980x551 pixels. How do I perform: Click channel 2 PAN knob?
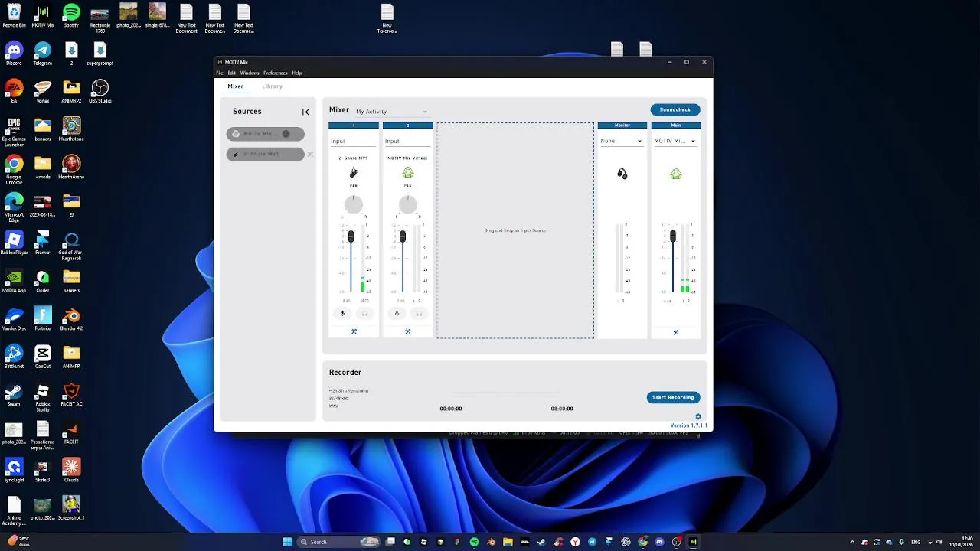pyautogui.click(x=408, y=204)
